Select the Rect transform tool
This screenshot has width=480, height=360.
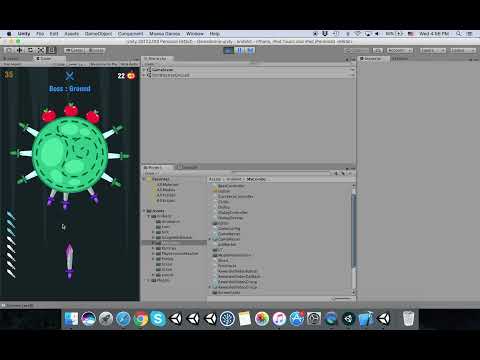pyautogui.click(x=51, y=50)
